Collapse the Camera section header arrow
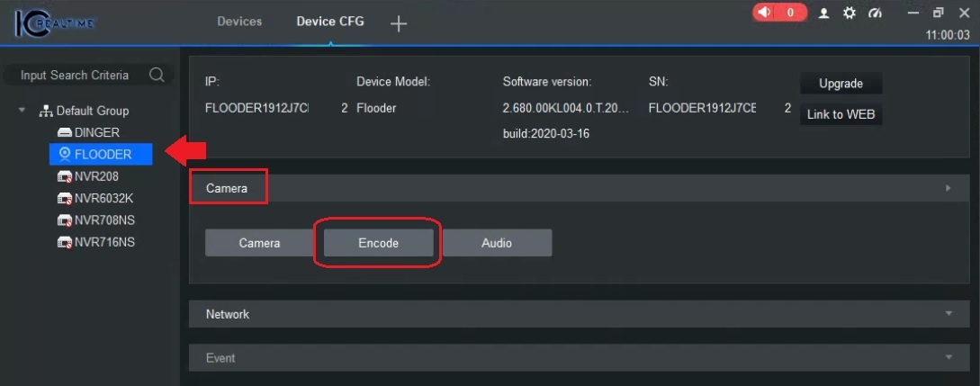Image resolution: width=980 pixels, height=386 pixels. (949, 187)
